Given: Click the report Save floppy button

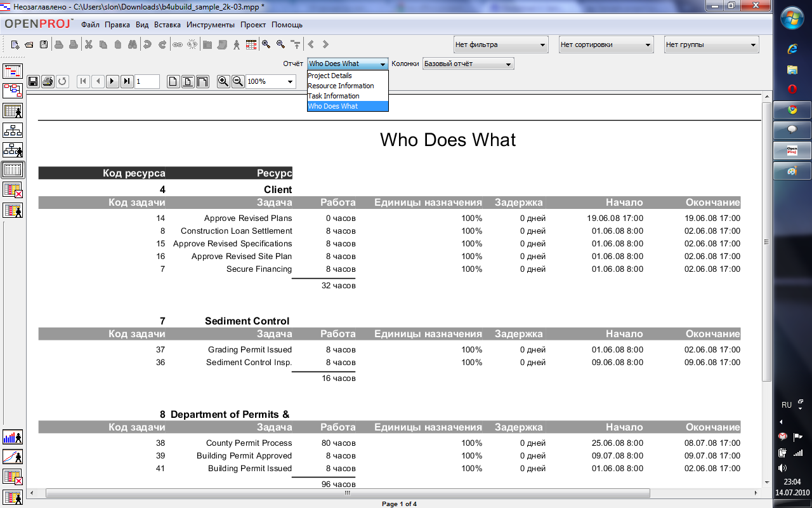Looking at the screenshot, I should (x=33, y=81).
